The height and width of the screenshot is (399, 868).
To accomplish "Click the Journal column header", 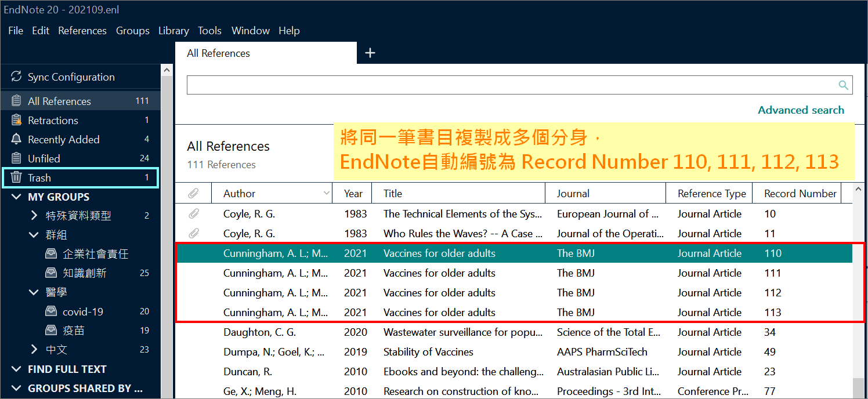I will [x=606, y=193].
